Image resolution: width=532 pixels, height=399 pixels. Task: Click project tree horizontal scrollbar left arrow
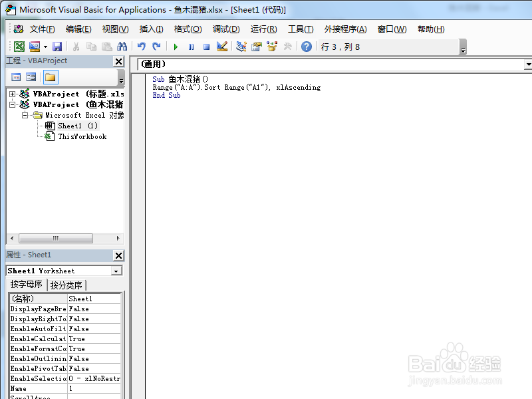[x=12, y=238]
